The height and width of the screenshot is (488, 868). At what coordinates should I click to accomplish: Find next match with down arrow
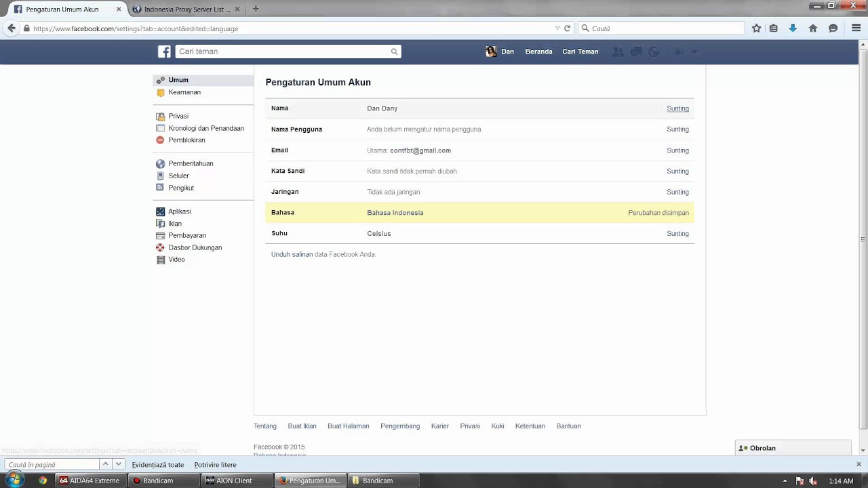(x=119, y=464)
